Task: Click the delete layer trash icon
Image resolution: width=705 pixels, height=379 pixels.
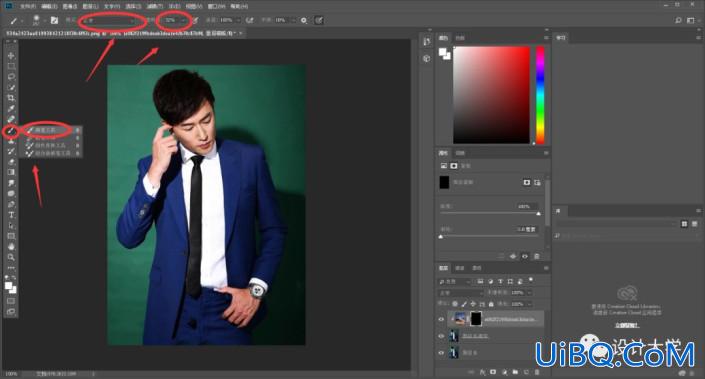Action: [536, 372]
